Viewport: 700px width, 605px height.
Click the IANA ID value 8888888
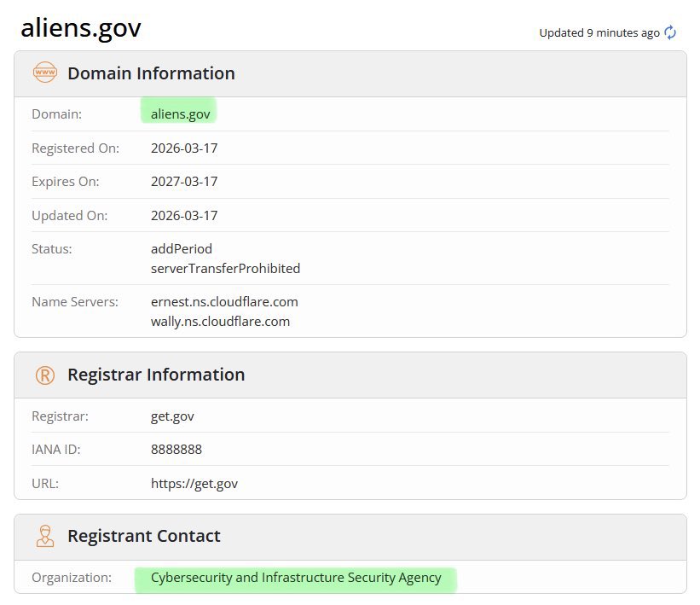pyautogui.click(x=176, y=450)
